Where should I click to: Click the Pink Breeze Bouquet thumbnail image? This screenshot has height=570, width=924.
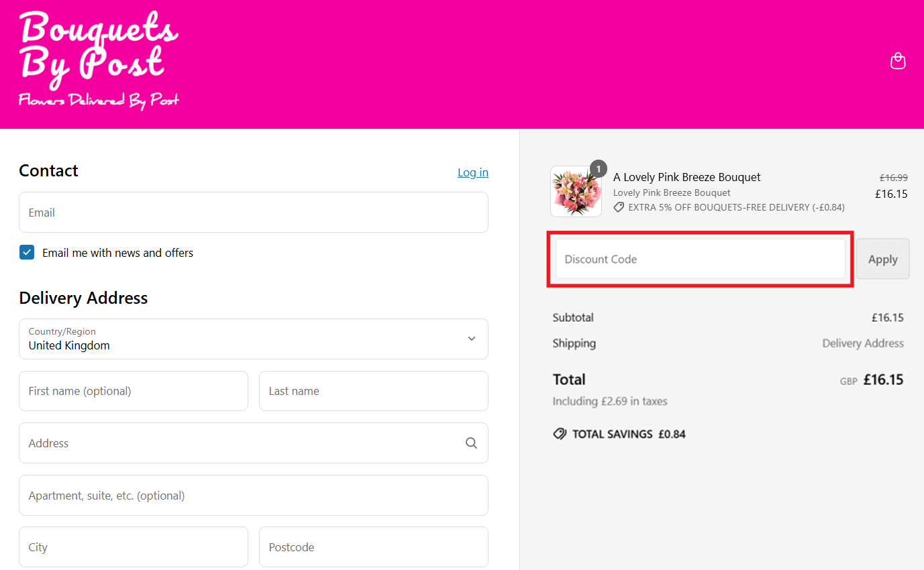(576, 192)
